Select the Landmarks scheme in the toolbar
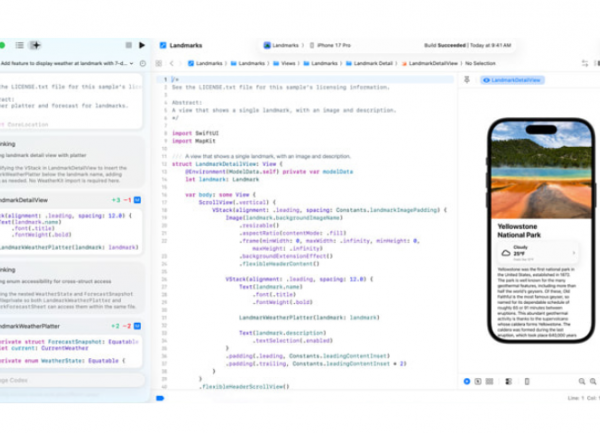Image resolution: width=600 pixels, height=433 pixels. tap(281, 45)
